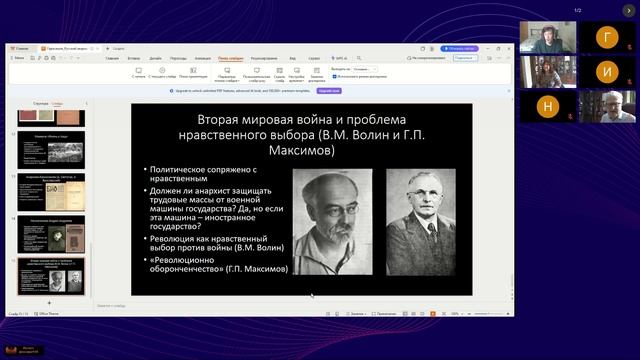Click the purple Upgrade now button

(329, 91)
